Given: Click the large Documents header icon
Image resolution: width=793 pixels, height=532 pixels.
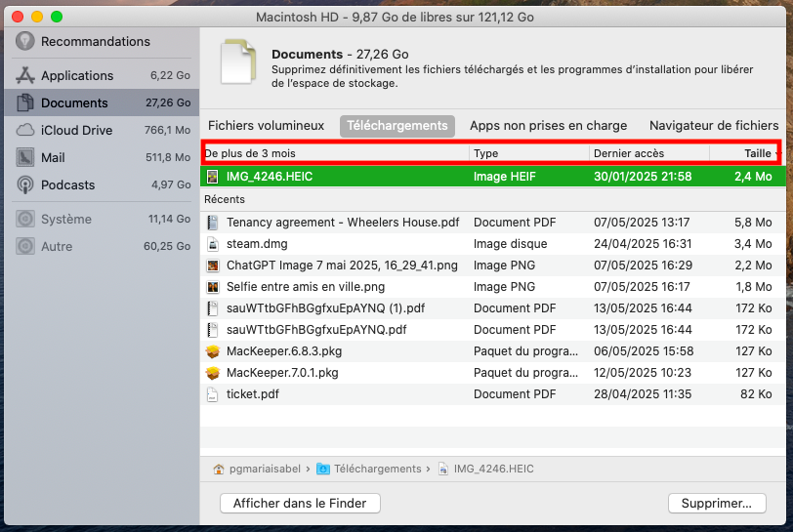Looking at the screenshot, I should pos(238,62).
